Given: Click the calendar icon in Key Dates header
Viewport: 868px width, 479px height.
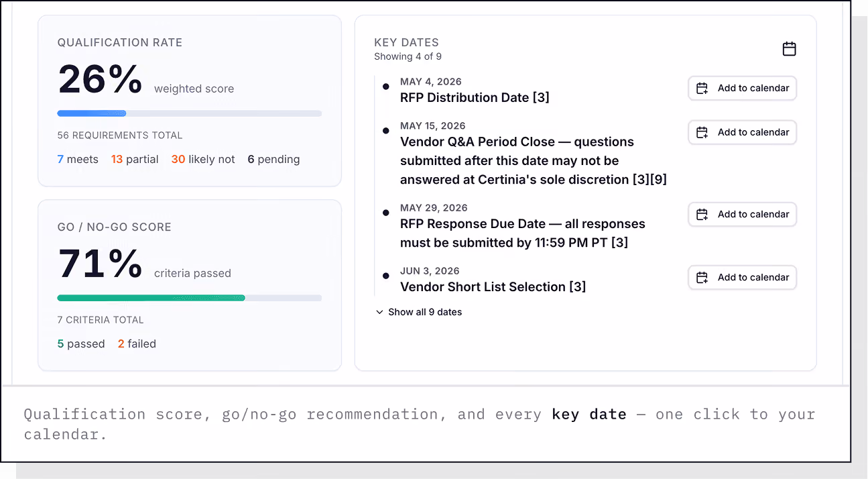Looking at the screenshot, I should click(x=790, y=49).
